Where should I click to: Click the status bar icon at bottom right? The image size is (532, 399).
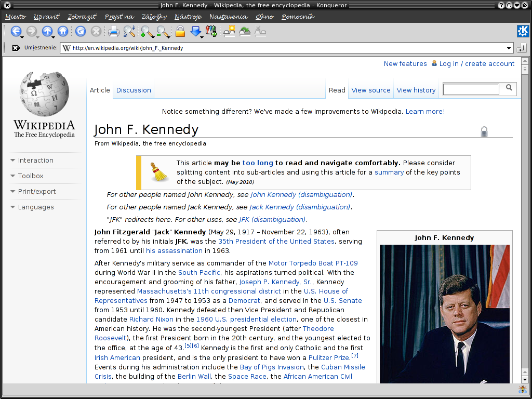523,389
